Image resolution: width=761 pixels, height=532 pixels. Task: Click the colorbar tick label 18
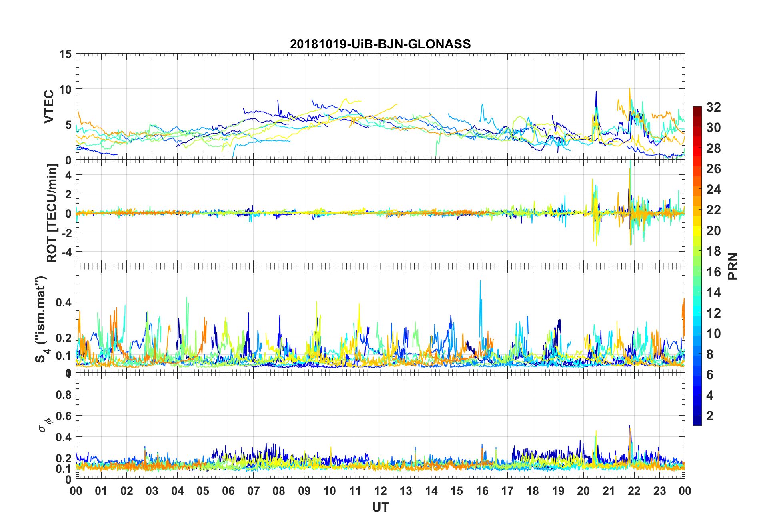713,251
